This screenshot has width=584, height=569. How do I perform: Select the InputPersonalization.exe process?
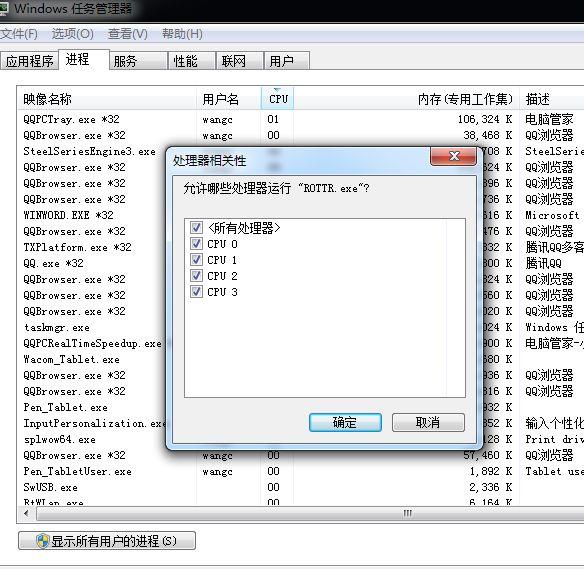(x=95, y=423)
